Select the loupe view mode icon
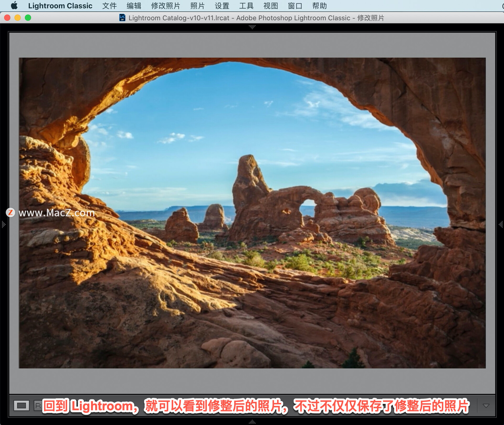This screenshot has height=425, width=504. pyautogui.click(x=21, y=406)
